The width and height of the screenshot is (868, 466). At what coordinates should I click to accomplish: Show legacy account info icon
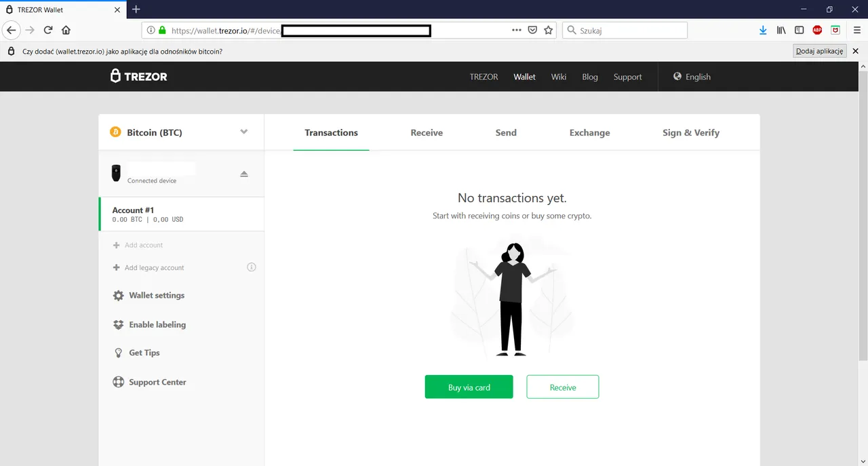coord(252,267)
